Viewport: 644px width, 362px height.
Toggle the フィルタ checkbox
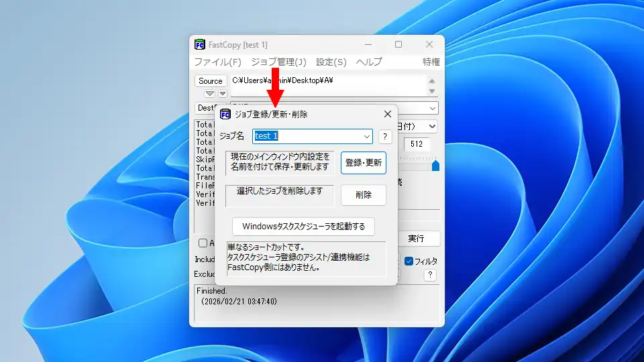409,261
